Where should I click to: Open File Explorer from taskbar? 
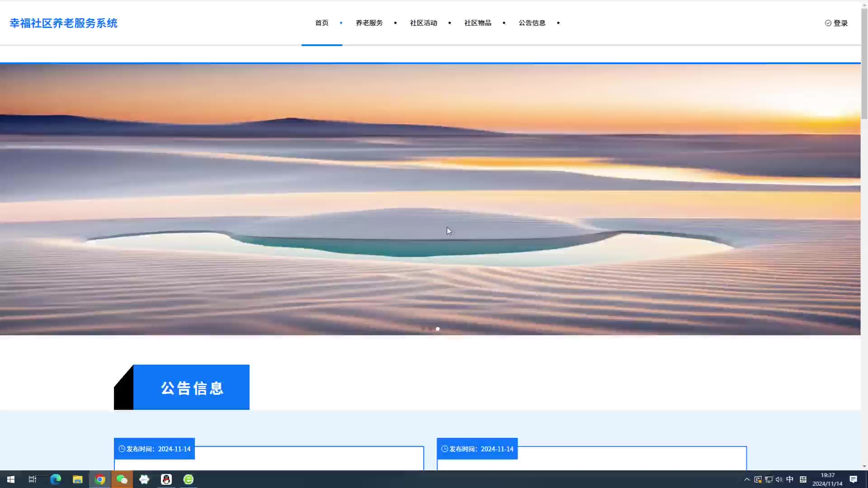point(78,479)
